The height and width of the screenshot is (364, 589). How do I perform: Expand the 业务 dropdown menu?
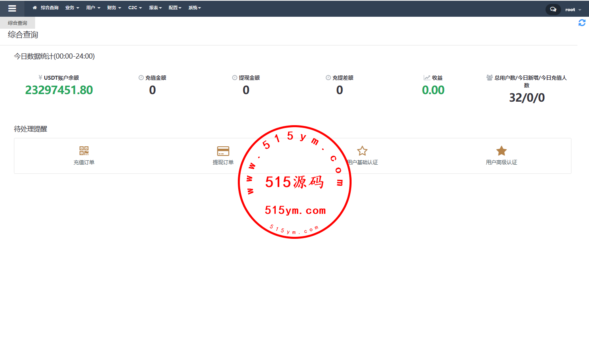tap(72, 8)
